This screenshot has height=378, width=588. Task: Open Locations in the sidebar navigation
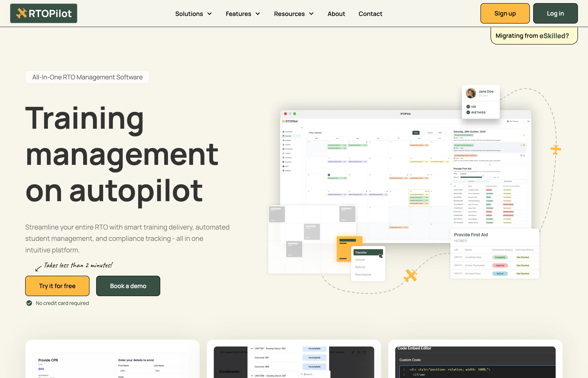(x=289, y=158)
